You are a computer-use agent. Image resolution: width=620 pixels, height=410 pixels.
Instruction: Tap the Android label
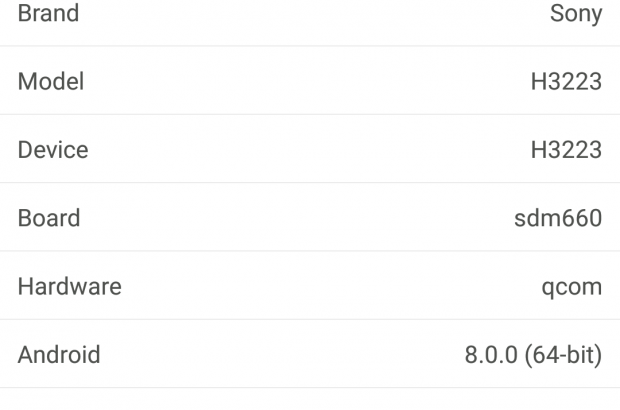tap(59, 355)
